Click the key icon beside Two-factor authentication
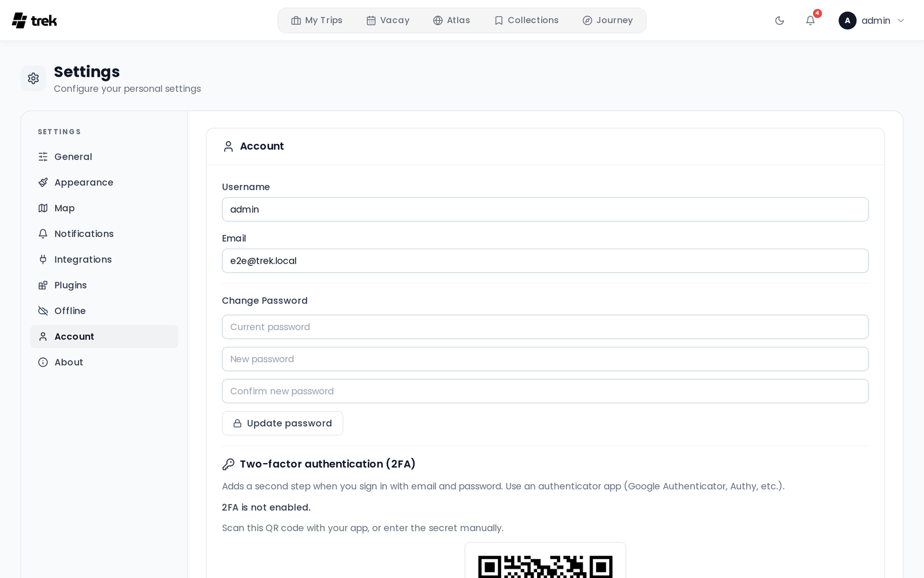The height and width of the screenshot is (578, 924). point(228,464)
